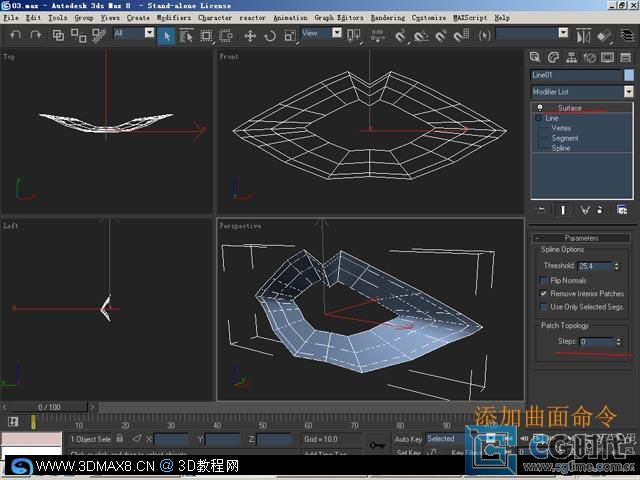Screen dimensions: 640x480
Task: Open the Rendering menu
Action: (x=388, y=18)
